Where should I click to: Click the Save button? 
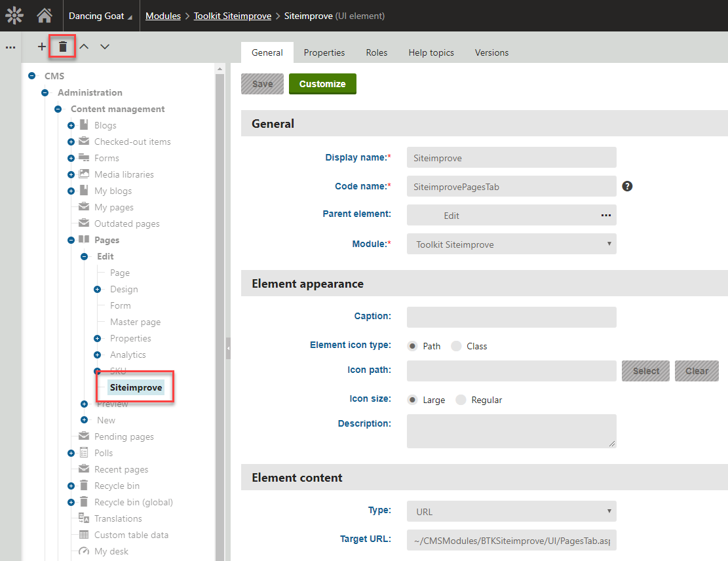pos(262,84)
